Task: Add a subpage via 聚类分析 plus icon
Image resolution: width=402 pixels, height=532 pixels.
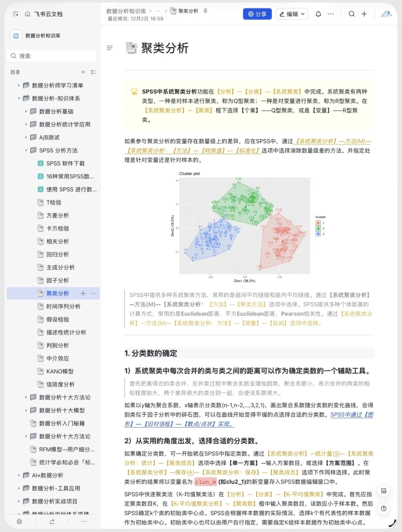Action: (83, 293)
